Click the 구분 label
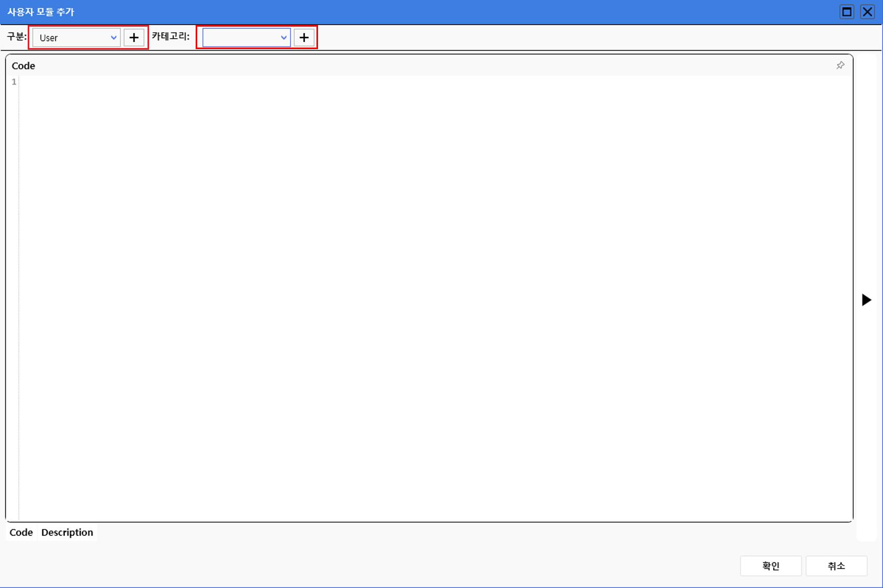883x588 pixels. [x=16, y=37]
